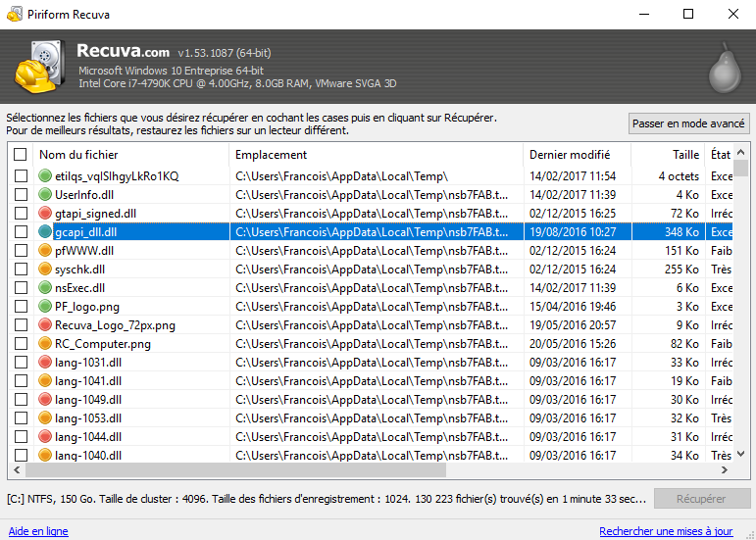Image resolution: width=756 pixels, height=540 pixels.
Task: Click the green status dot of UserInfo.dll
Action: pos(45,195)
